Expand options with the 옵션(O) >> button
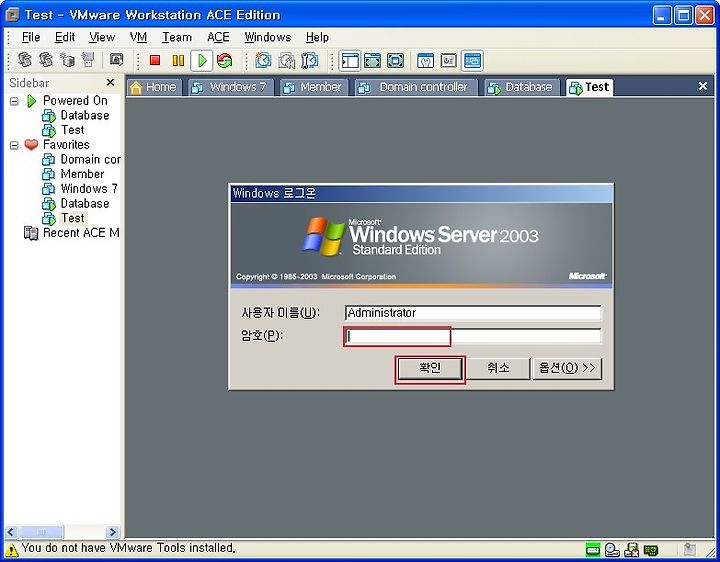This screenshot has width=720, height=562. [567, 368]
